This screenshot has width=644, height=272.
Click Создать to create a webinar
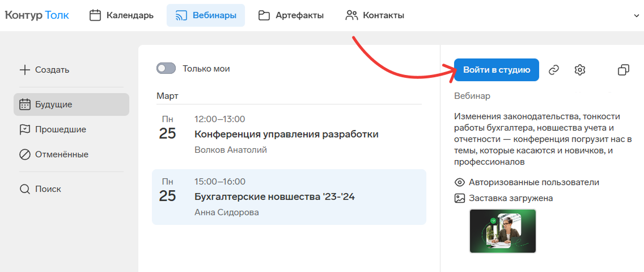click(x=44, y=70)
